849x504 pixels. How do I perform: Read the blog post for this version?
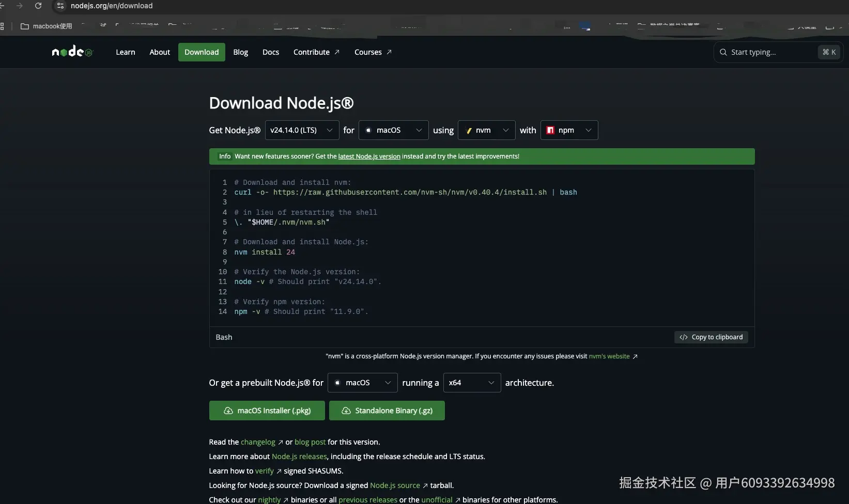310,442
